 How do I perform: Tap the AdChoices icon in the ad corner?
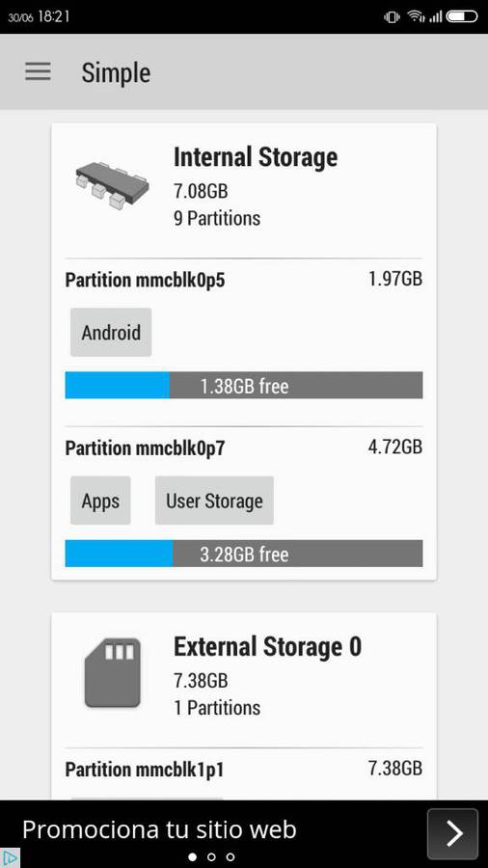(10, 858)
